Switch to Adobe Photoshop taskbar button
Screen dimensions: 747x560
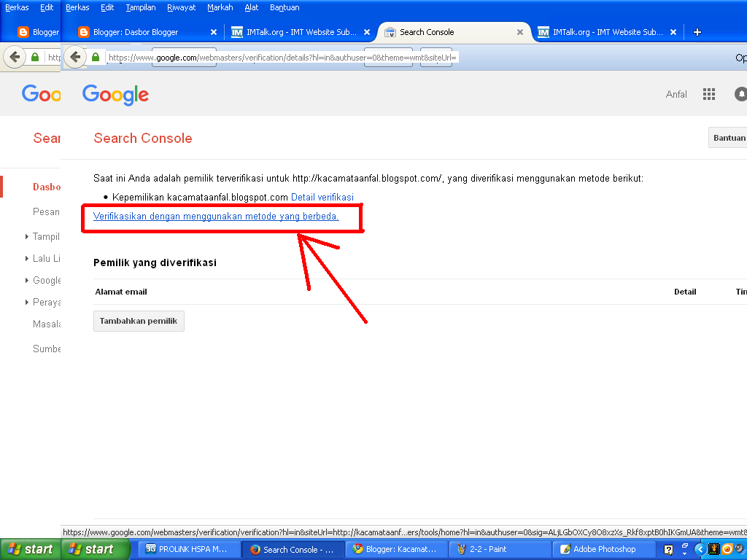pyautogui.click(x=603, y=550)
